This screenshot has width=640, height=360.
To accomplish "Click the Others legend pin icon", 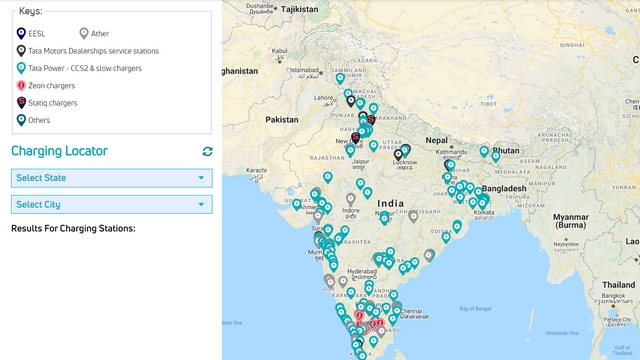I will [x=21, y=120].
